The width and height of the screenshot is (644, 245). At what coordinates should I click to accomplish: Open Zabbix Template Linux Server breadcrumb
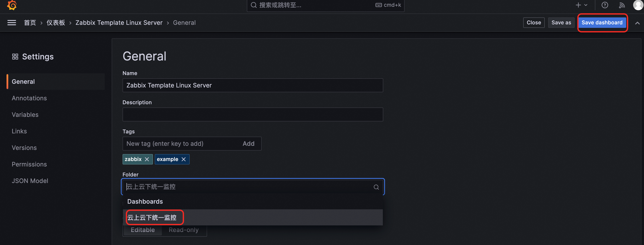click(x=119, y=23)
